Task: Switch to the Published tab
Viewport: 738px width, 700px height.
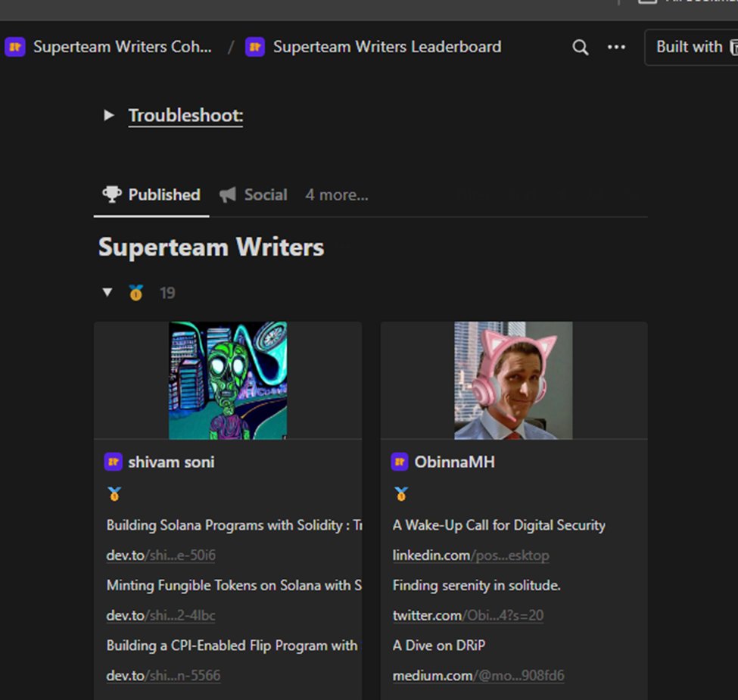Action: pyautogui.click(x=151, y=194)
